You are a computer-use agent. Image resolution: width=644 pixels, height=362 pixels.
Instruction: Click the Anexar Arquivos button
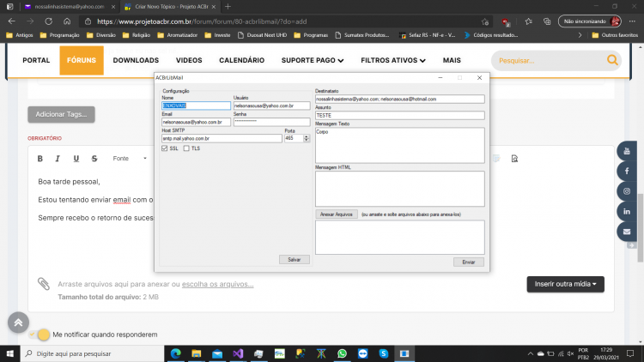(337, 214)
